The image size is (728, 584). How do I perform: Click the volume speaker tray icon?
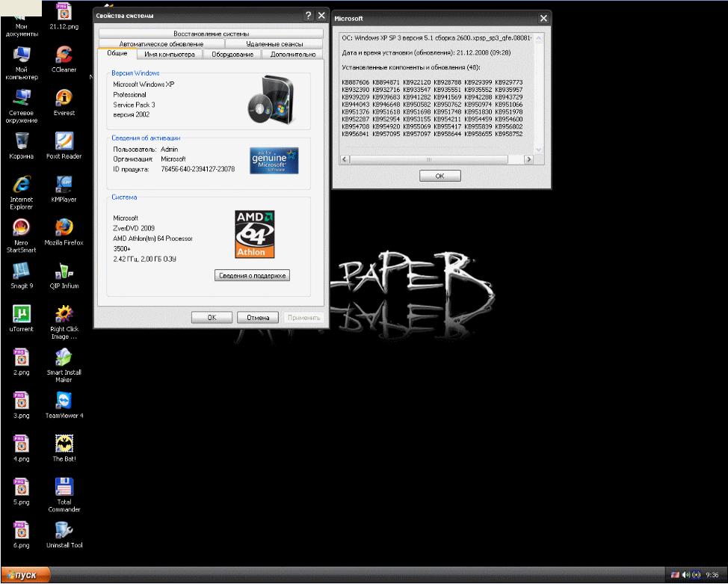685,575
